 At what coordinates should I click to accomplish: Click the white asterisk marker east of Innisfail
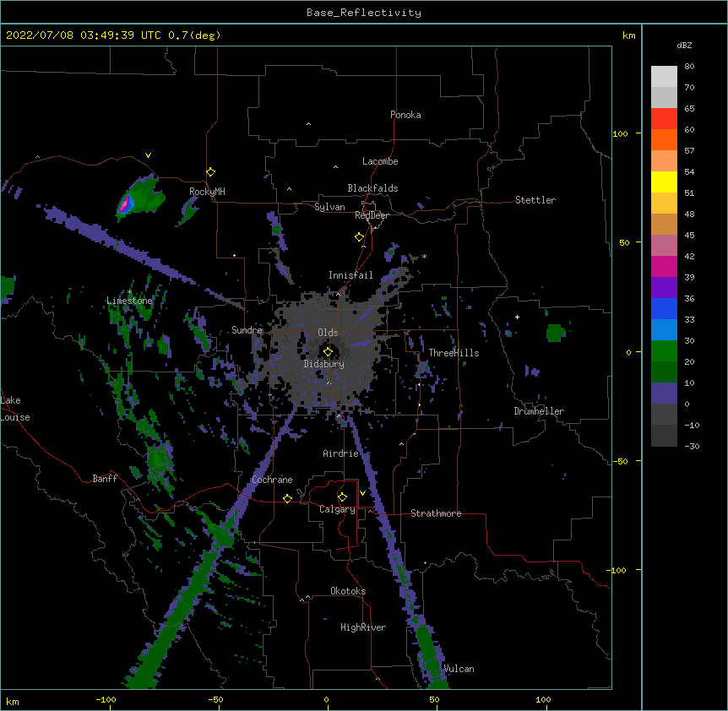424,257
